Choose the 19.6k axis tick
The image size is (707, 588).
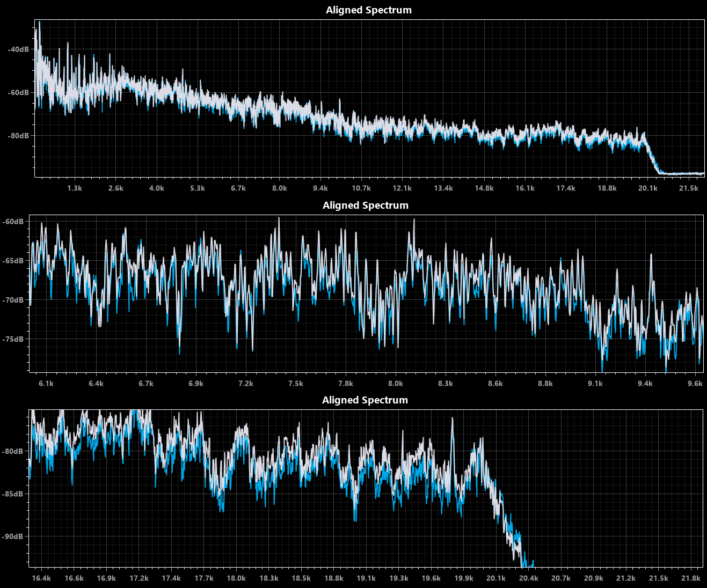pos(431,578)
